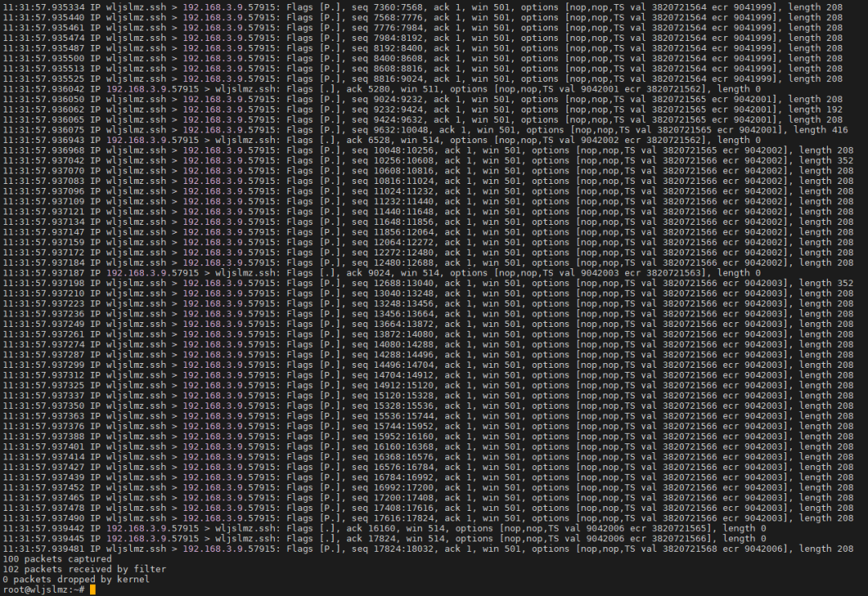
Task: Click sequence range 15952:16160
Action: pos(403,437)
